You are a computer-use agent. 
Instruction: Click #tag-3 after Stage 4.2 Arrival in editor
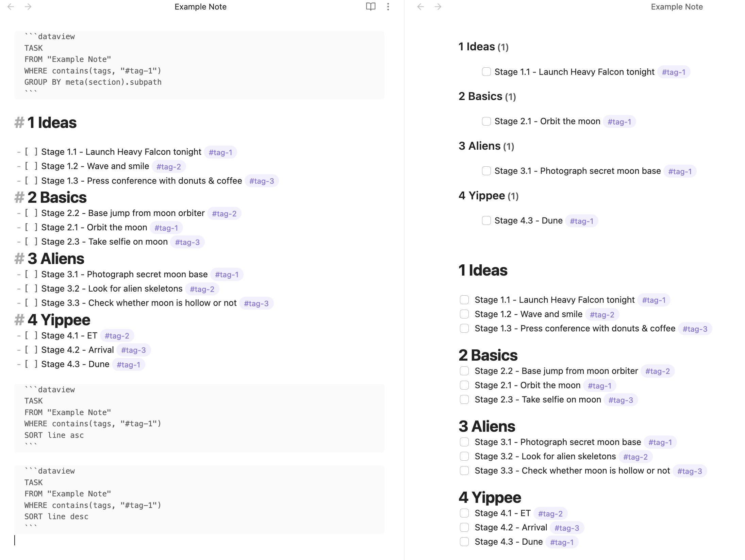(133, 350)
